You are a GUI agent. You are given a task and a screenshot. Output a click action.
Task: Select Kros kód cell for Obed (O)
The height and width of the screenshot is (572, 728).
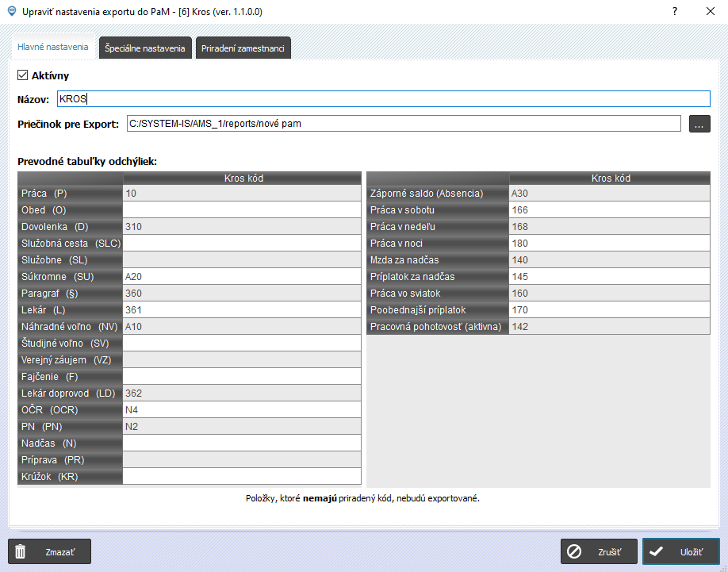pyautogui.click(x=242, y=210)
